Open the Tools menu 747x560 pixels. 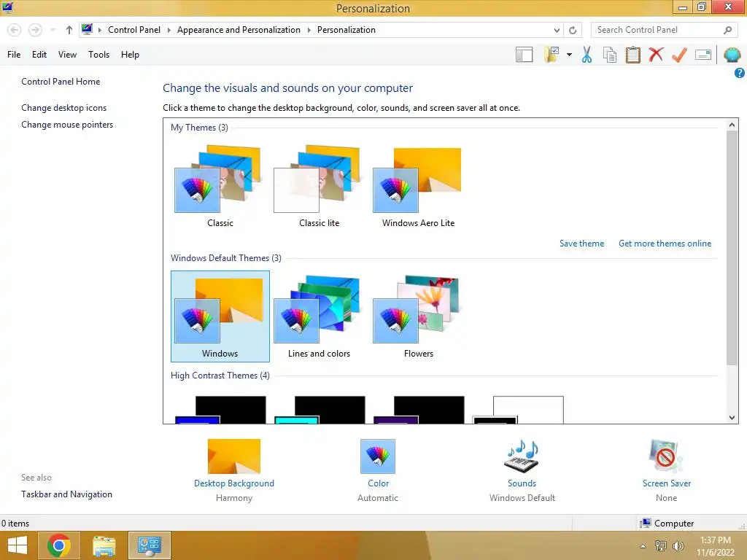point(98,54)
